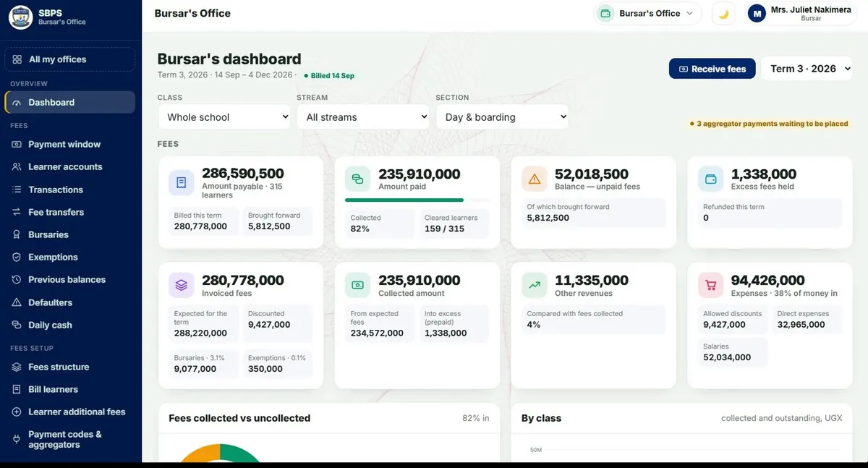Click the Daily cash calendar icon
868x468 pixels.
(17, 326)
